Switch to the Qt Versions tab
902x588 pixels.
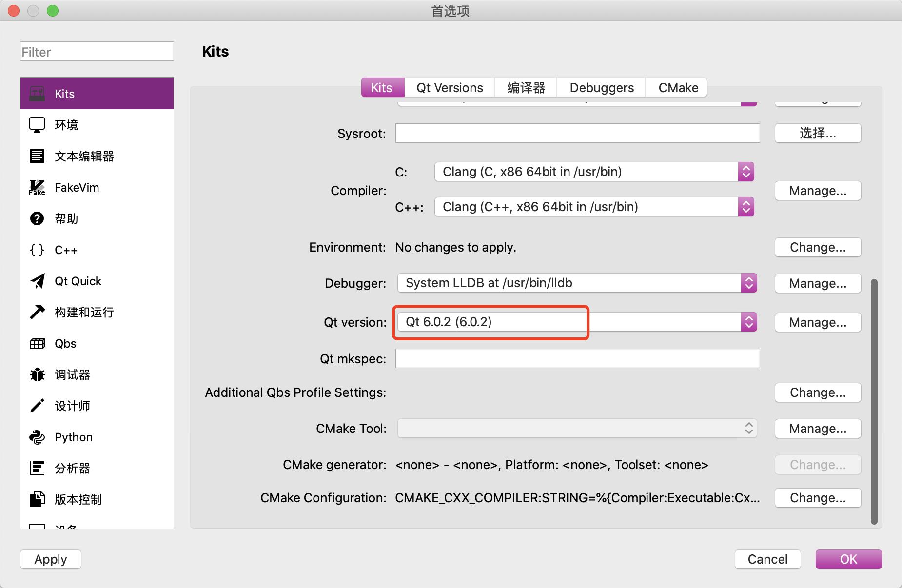click(x=450, y=88)
